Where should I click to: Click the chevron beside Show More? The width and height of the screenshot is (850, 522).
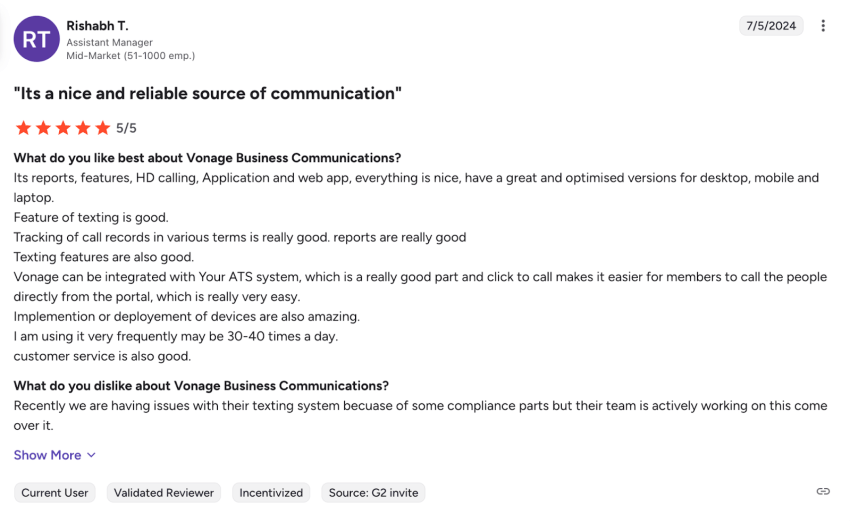[x=92, y=455]
